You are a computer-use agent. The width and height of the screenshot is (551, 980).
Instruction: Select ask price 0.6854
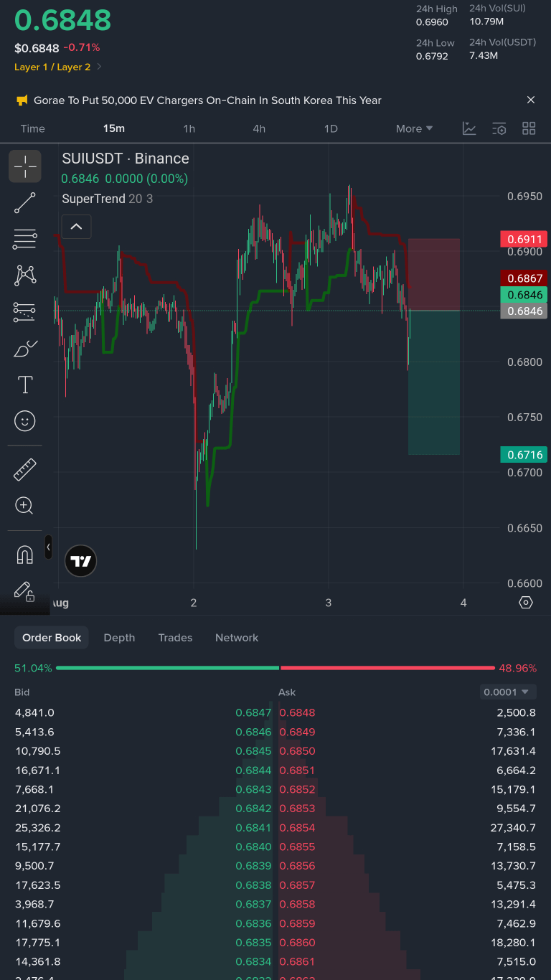click(x=297, y=827)
